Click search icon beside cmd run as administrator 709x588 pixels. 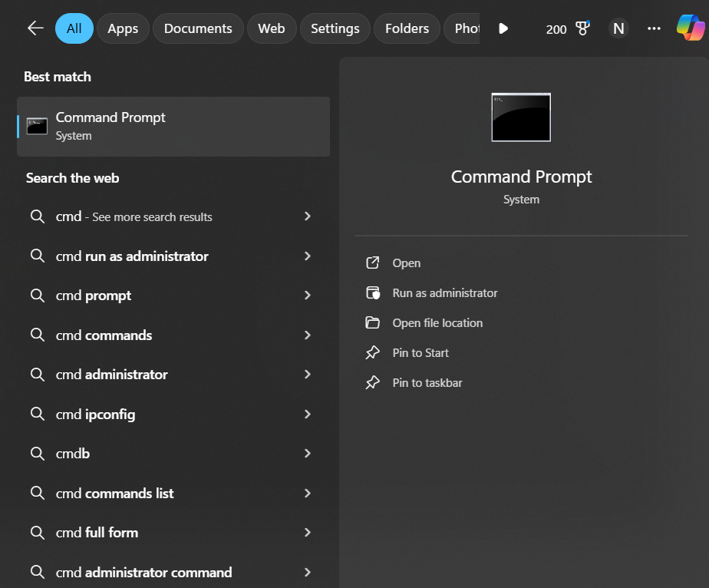[37, 256]
